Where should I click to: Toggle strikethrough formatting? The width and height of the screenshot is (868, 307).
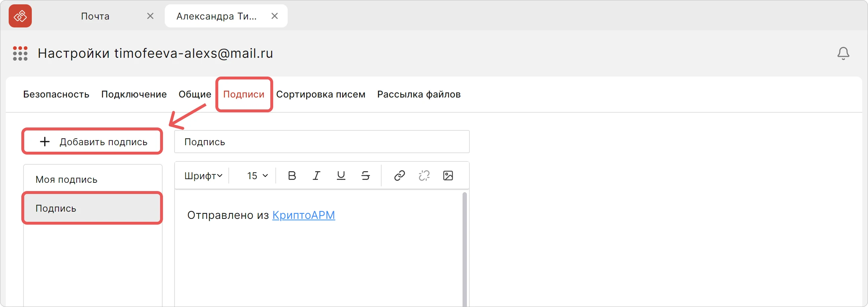(365, 176)
